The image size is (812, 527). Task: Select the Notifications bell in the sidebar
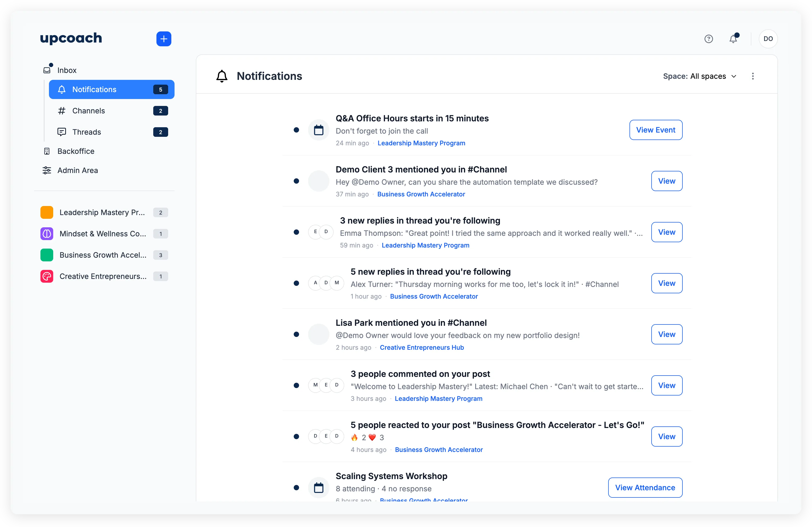[94, 89]
